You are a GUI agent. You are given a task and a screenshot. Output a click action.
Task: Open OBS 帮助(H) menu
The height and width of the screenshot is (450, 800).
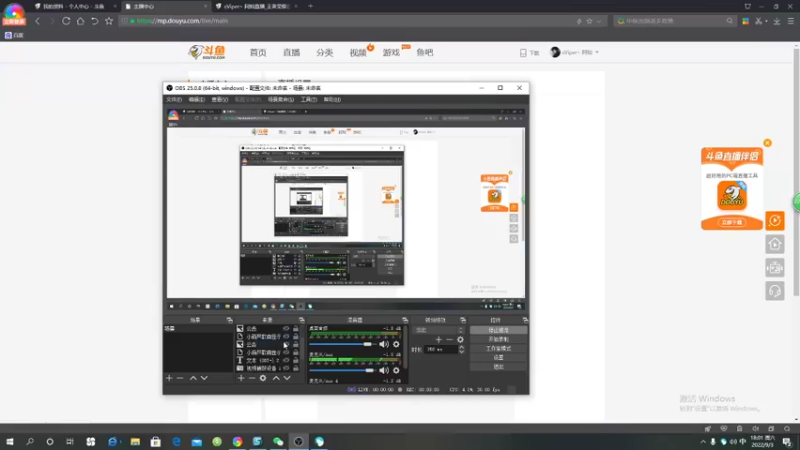(332, 99)
